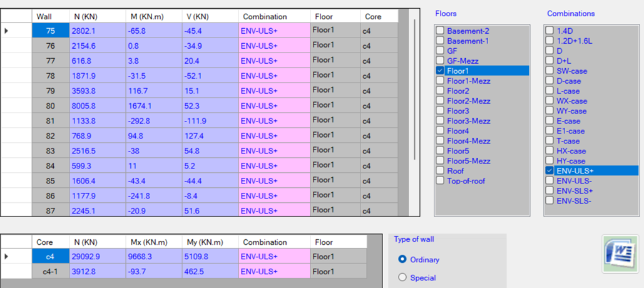Screen dimensions: 644x288
Task: Enable the 1.2D+1.6L combination checkbox
Action: (x=549, y=40)
